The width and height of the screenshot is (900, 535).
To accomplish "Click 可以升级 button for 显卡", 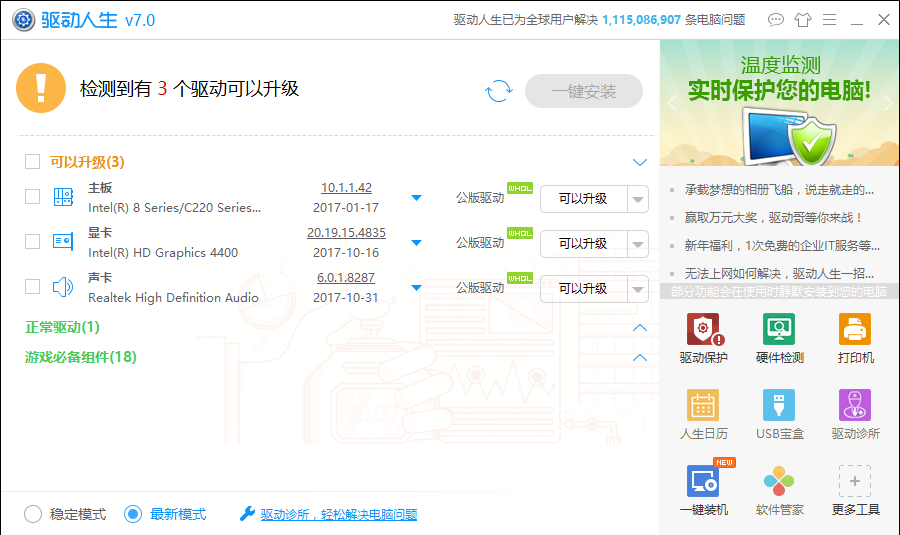I will [x=583, y=244].
